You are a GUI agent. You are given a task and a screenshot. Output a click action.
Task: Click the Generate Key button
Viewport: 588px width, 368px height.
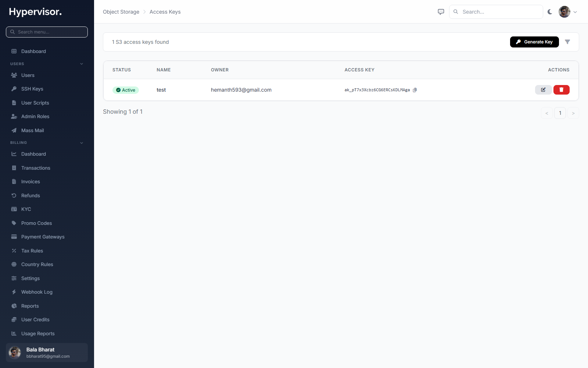coord(534,42)
